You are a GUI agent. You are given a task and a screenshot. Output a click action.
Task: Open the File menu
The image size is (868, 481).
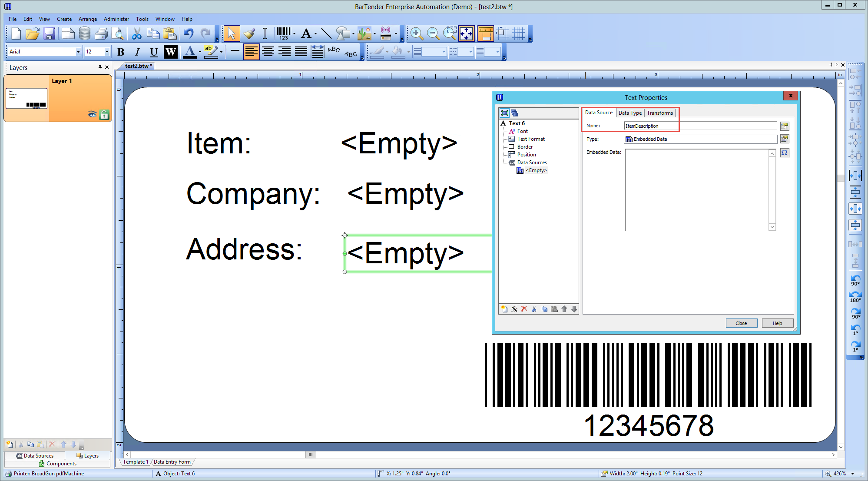(x=13, y=19)
